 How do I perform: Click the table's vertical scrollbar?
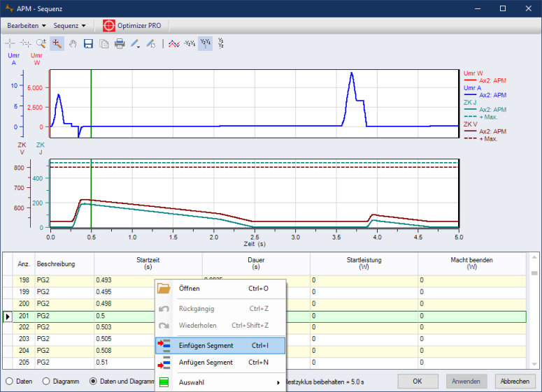coord(534,314)
